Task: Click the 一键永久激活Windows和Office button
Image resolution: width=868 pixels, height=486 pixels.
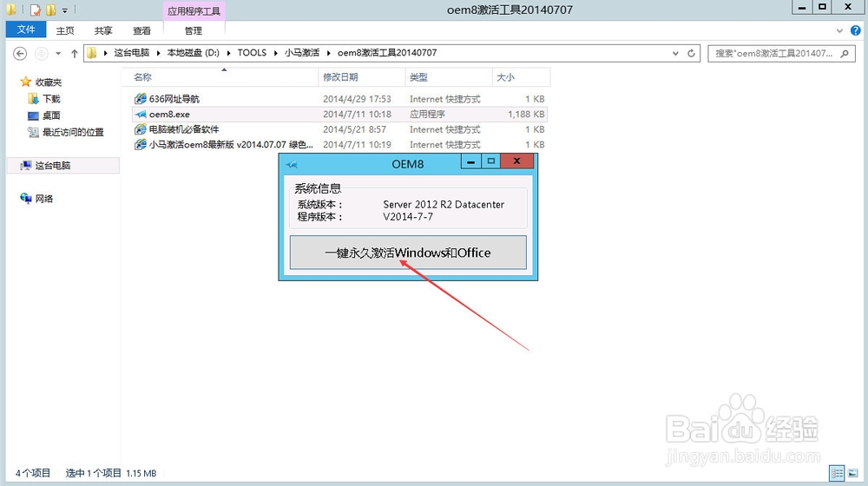Action: point(408,253)
